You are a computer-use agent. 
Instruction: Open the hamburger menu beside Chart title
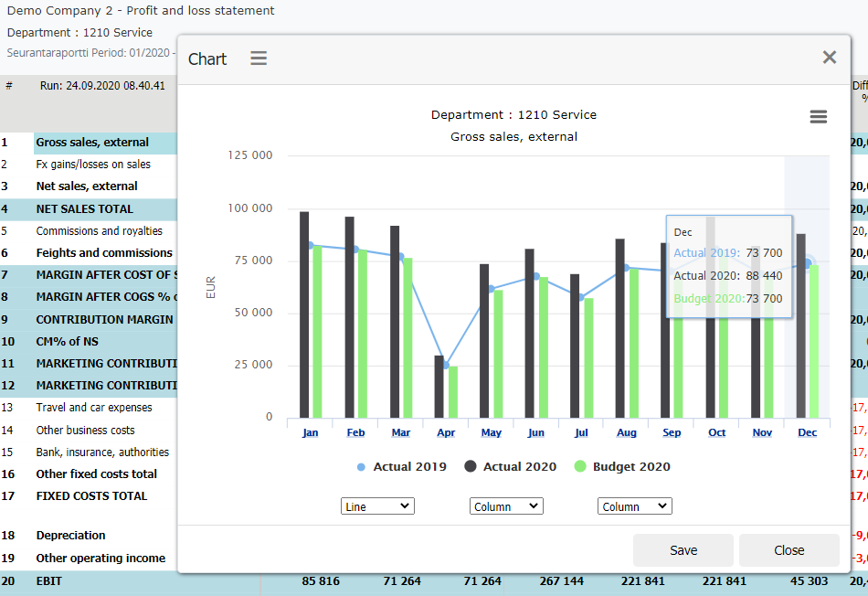[x=259, y=59]
